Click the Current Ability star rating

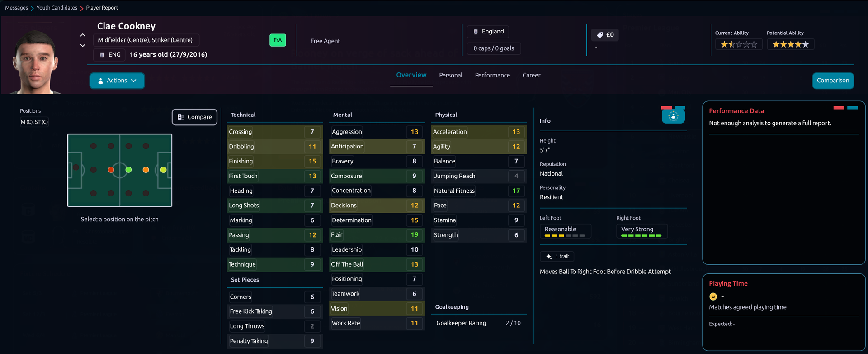point(739,44)
